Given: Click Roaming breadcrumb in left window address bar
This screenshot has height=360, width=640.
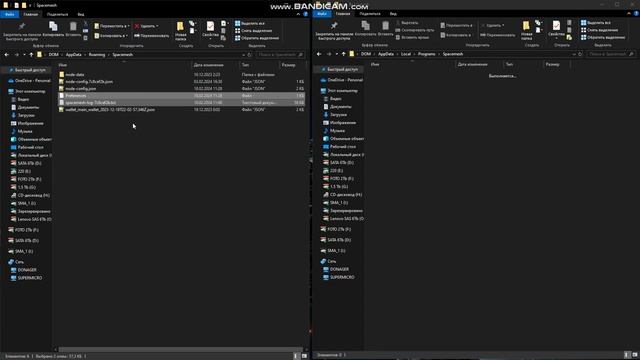Looking at the screenshot, I should (97, 55).
